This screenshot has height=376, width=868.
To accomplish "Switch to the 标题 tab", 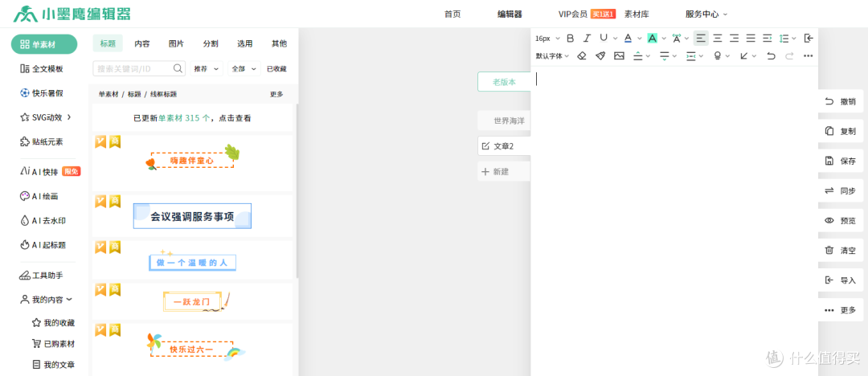I will [x=108, y=43].
